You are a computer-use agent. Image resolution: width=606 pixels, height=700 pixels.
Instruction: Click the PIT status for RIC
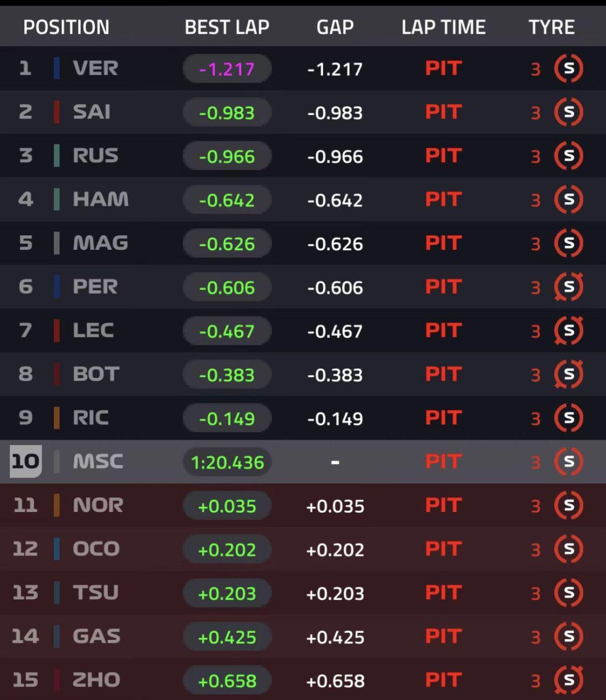pyautogui.click(x=443, y=418)
